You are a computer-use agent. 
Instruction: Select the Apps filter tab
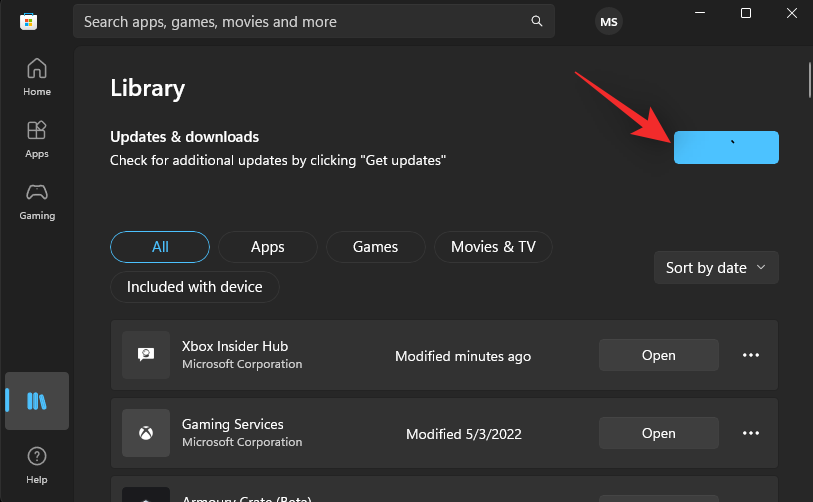tap(268, 247)
